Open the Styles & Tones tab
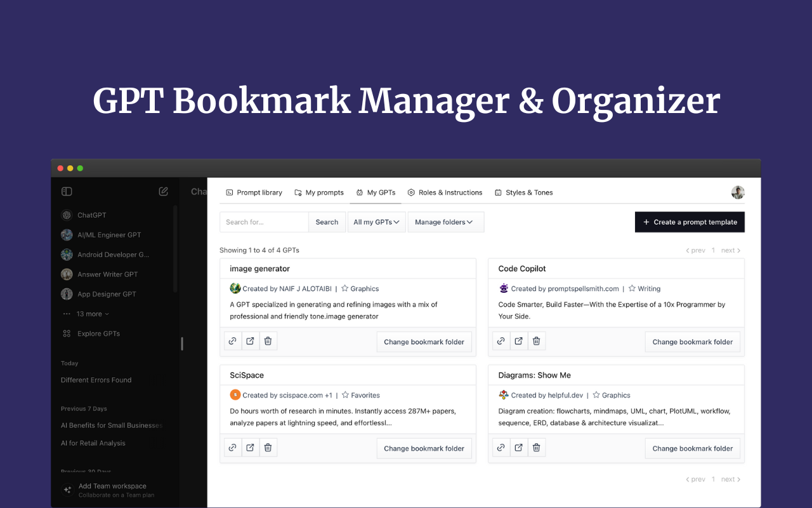The width and height of the screenshot is (812, 508). (523, 192)
